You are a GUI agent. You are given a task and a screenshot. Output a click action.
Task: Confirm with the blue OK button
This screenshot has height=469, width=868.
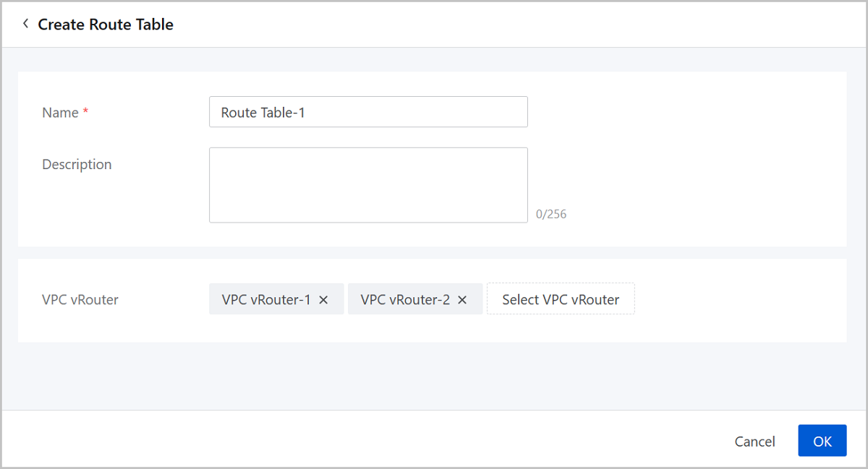tap(822, 441)
